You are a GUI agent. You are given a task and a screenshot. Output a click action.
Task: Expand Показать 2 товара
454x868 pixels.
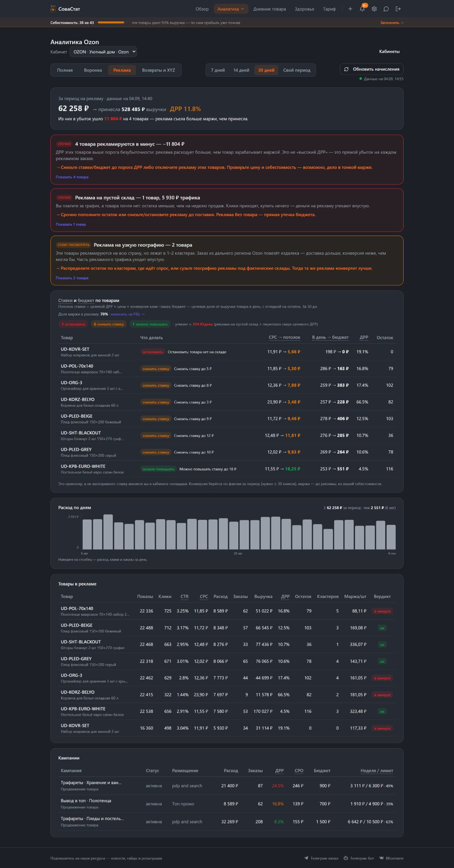tap(72, 278)
